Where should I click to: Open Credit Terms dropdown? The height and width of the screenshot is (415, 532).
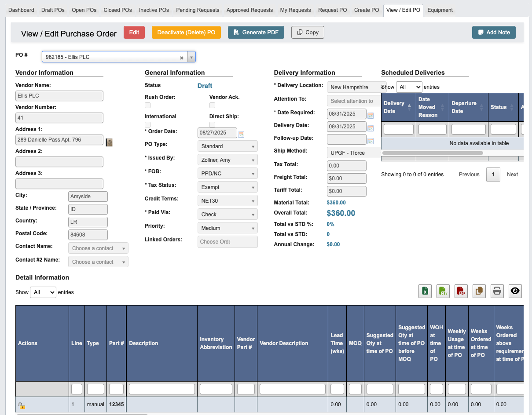[x=227, y=201]
